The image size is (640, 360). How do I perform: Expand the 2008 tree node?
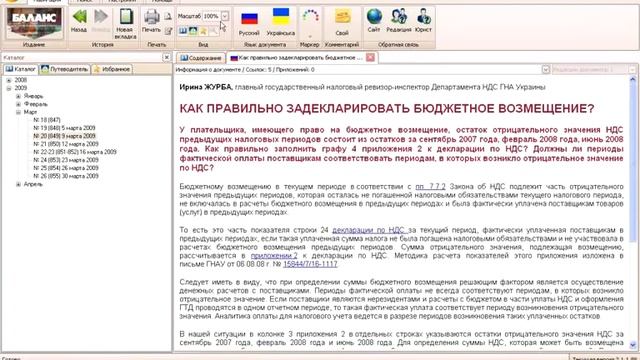pos(9,80)
